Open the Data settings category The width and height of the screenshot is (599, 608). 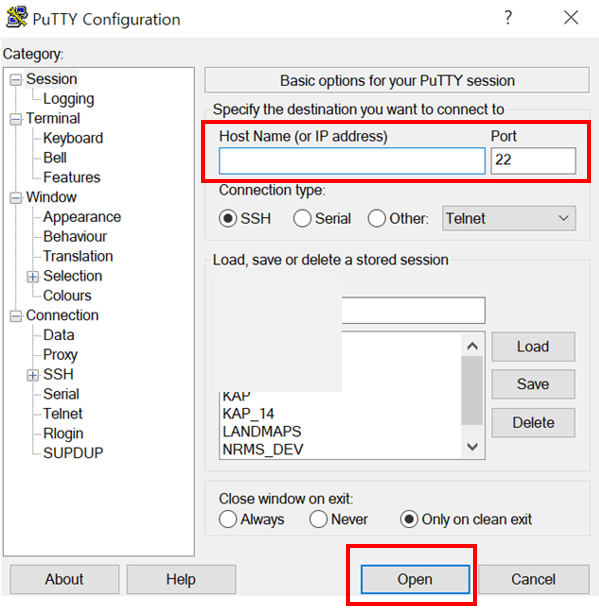(59, 335)
